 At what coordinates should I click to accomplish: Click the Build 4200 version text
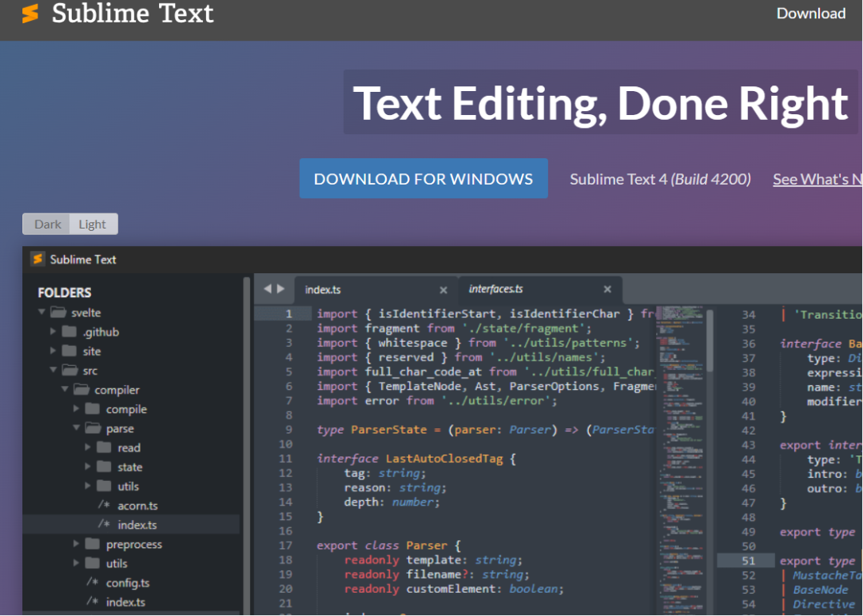(x=712, y=179)
